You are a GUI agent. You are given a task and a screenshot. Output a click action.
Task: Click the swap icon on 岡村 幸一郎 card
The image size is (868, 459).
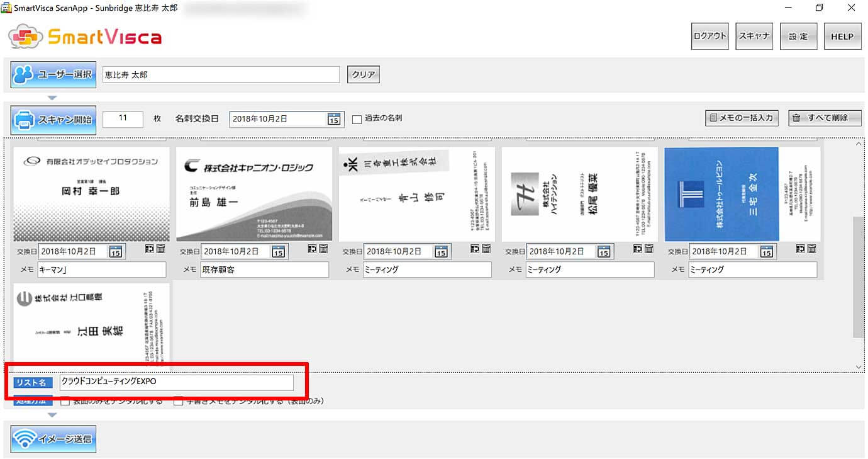point(149,249)
